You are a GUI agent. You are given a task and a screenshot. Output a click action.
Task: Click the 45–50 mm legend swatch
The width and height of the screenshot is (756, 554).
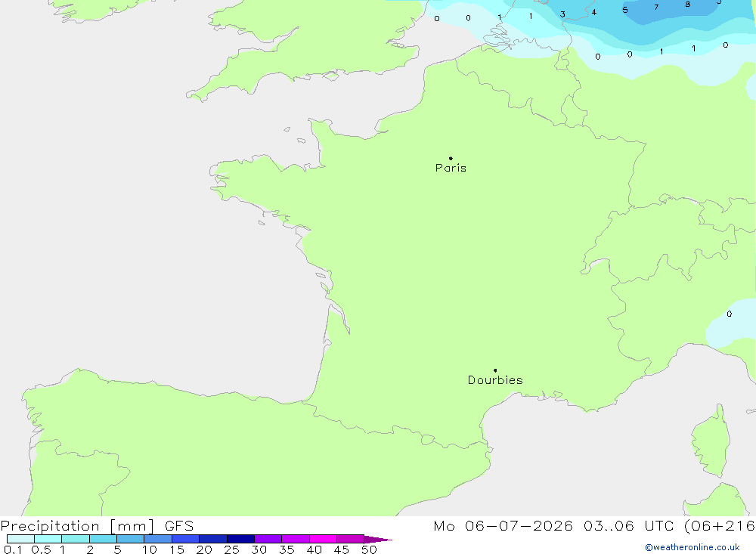coord(351,539)
